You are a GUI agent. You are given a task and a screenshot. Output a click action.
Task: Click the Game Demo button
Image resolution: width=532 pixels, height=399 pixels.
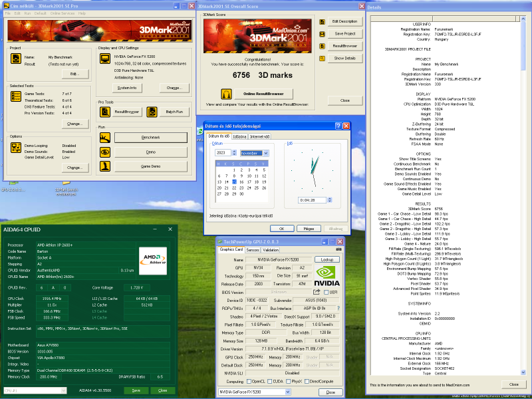[151, 166]
